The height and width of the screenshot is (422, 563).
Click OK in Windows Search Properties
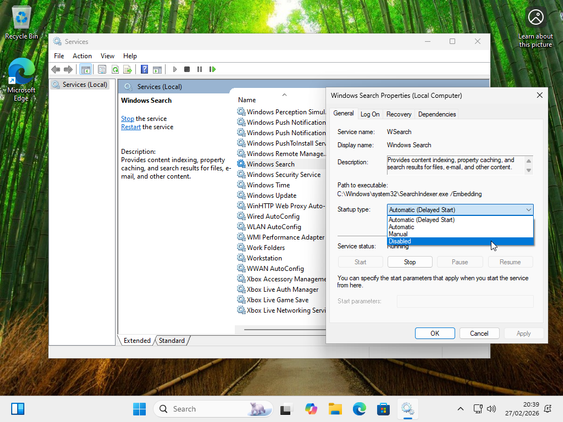point(435,333)
